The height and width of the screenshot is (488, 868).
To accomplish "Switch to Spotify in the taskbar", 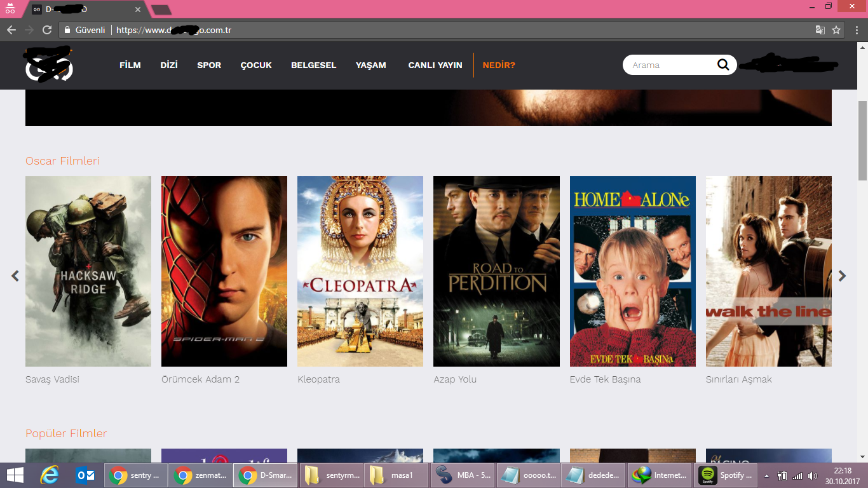I will (725, 475).
